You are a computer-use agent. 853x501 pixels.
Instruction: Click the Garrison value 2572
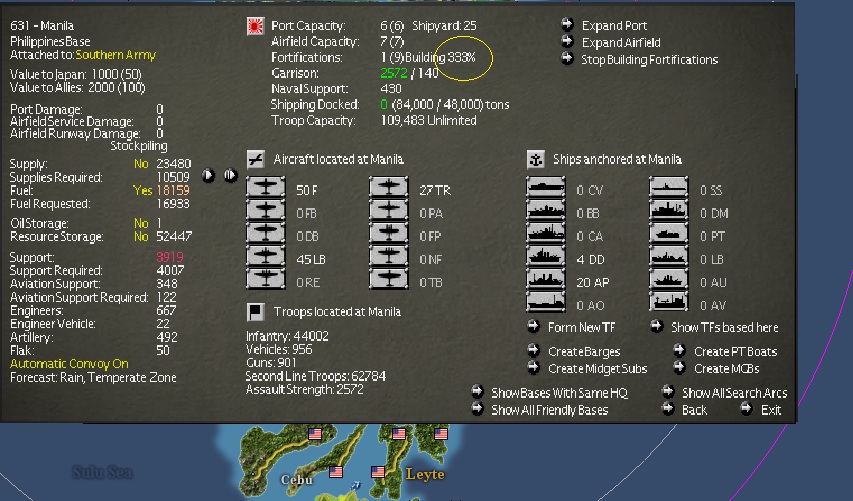(x=394, y=73)
